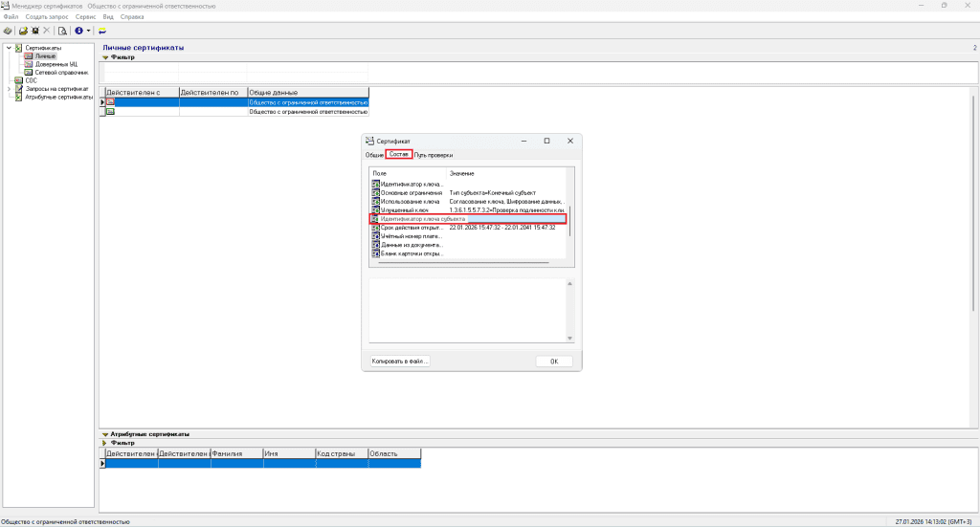Click the preview icon with magnifier in toolbar
980x527 pixels.
click(x=62, y=31)
